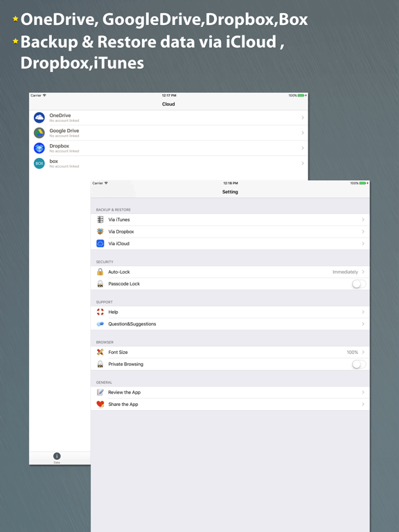
Task: Click the Setting title
Action: (x=230, y=192)
